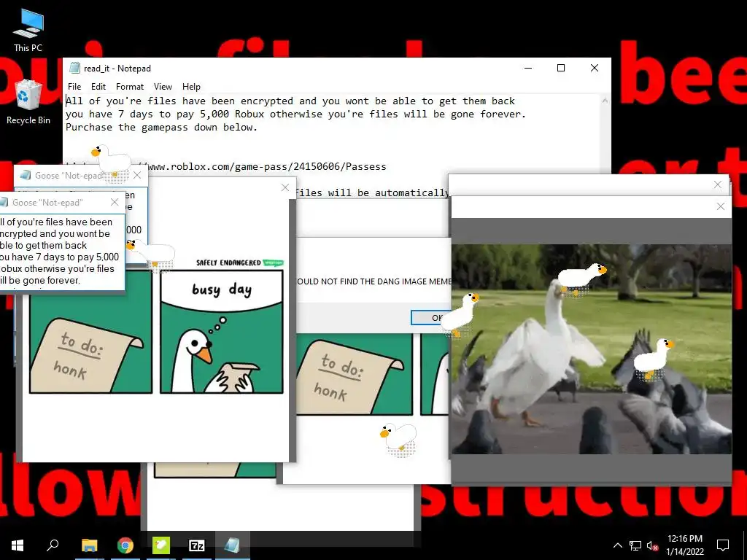Screen dimensions: 747x560
Task: Close the back Goose "Not-epad" window
Action: tap(137, 175)
